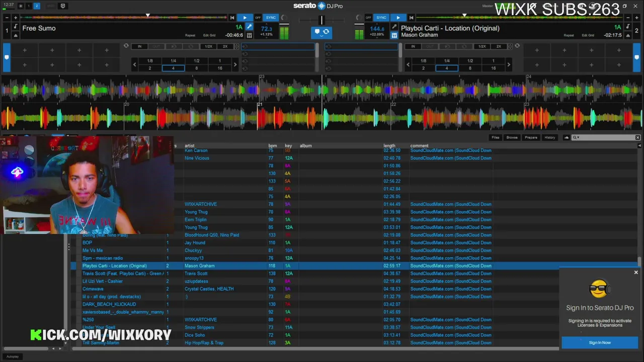Sort library by key column

[288, 146]
